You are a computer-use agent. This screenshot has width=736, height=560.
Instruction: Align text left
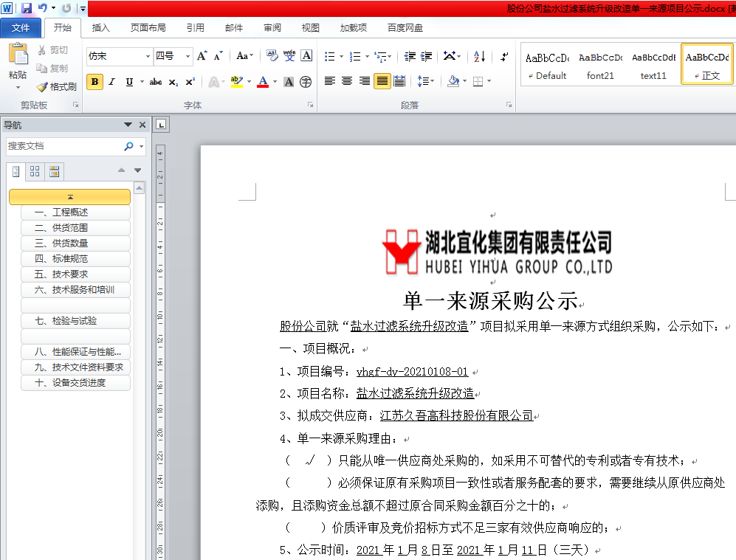click(x=330, y=81)
